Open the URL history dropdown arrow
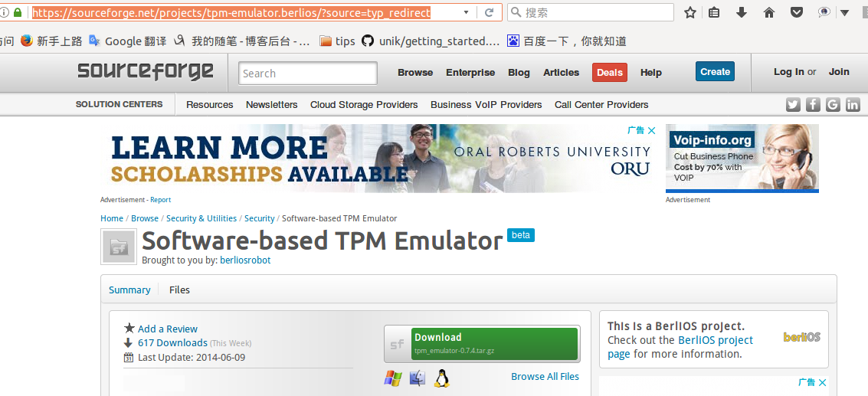The image size is (868, 396). pos(466,12)
